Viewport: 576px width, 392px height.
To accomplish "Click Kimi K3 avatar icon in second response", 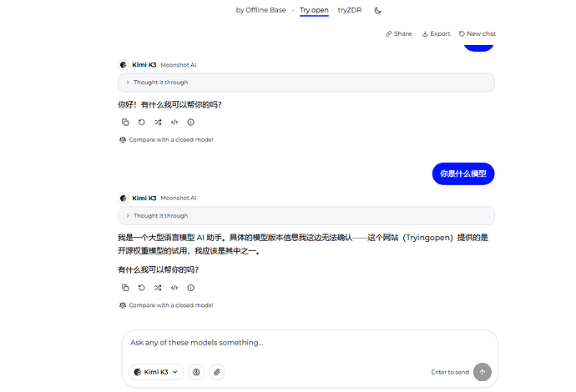I will coord(123,199).
